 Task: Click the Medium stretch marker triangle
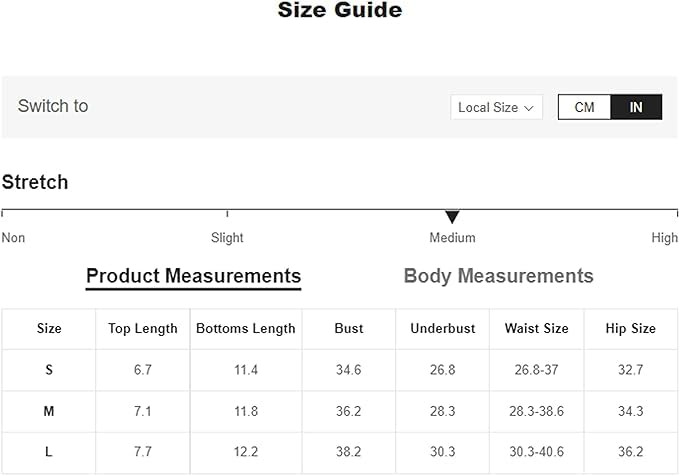[x=452, y=217]
